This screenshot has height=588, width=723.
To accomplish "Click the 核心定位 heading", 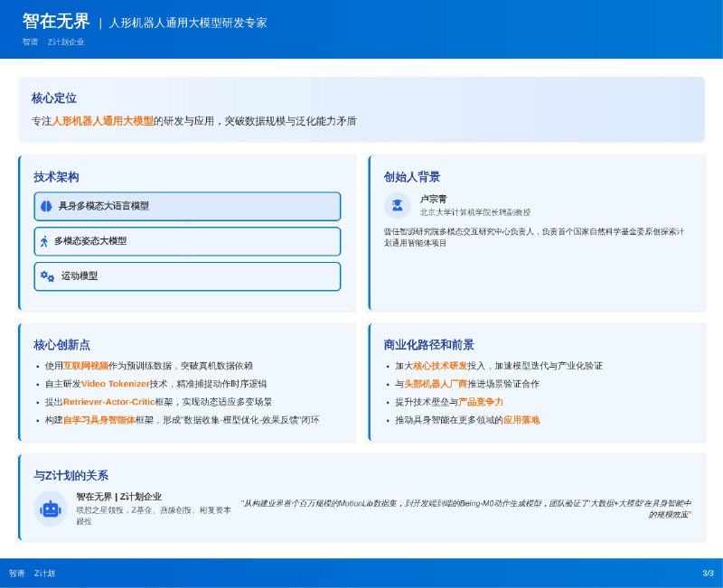I will [x=54, y=98].
